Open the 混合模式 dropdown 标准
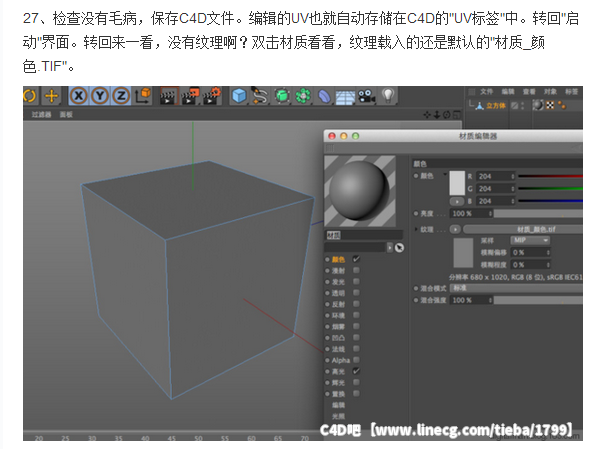Image resolution: width=606 pixels, height=449 pixels. click(516, 288)
